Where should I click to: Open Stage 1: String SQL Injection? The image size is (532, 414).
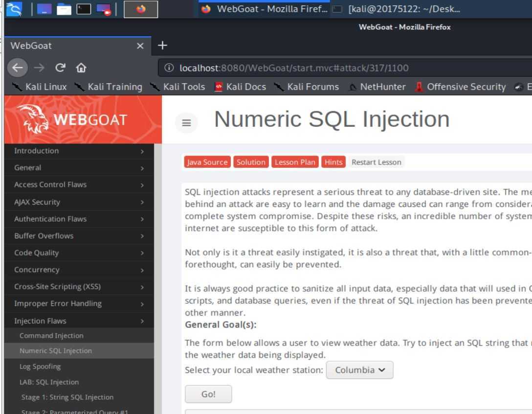pos(79,397)
